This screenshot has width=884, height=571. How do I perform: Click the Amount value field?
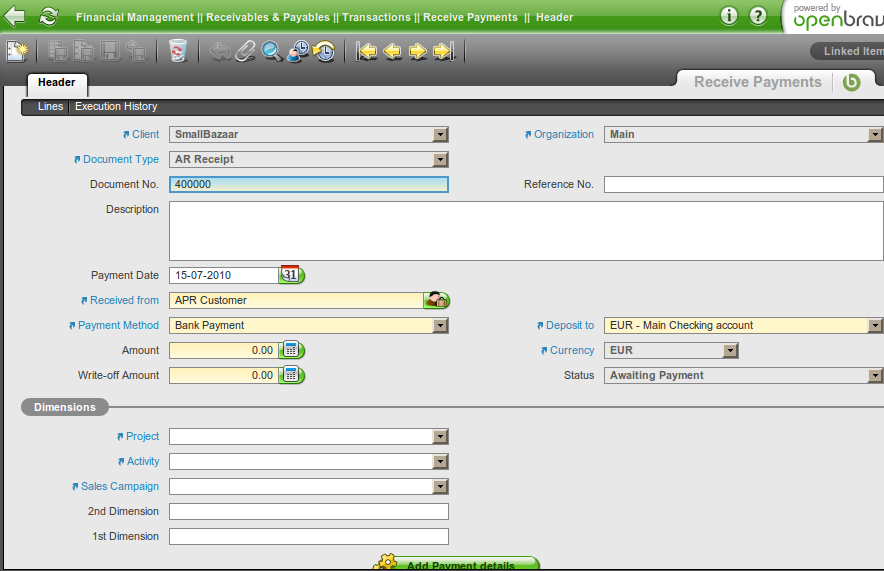[x=224, y=351]
